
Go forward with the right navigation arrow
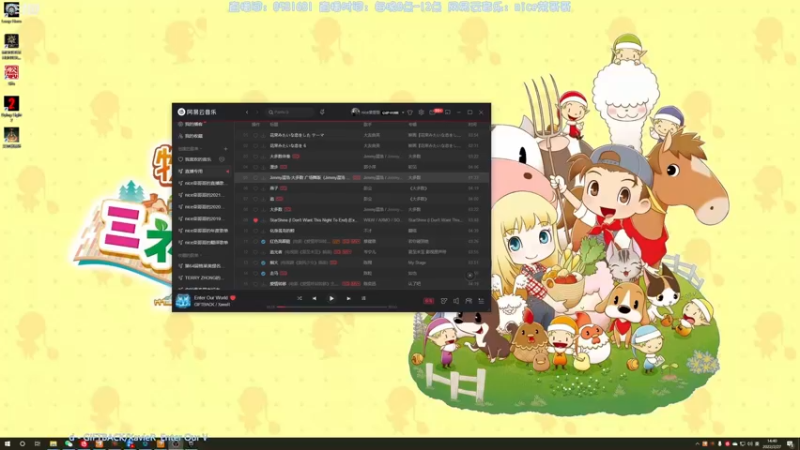click(x=257, y=112)
